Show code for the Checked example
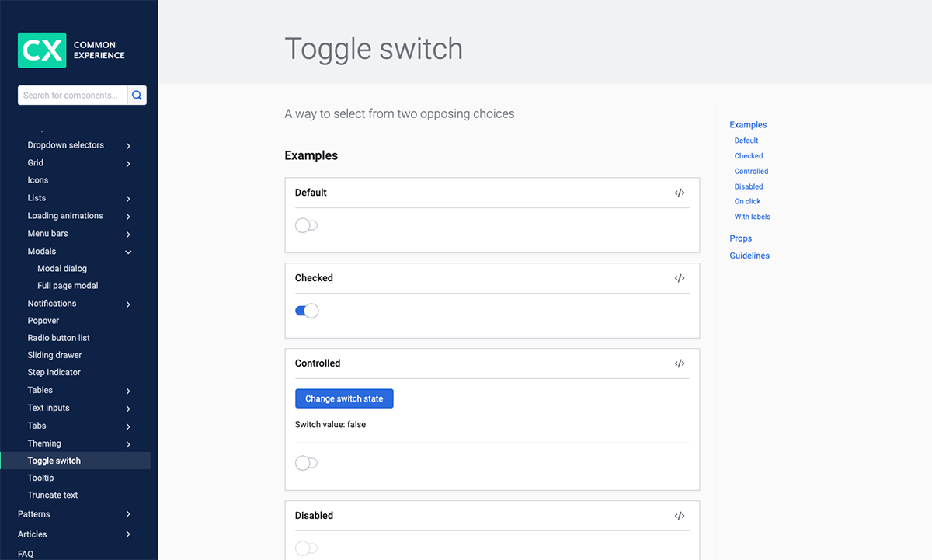 coord(680,278)
